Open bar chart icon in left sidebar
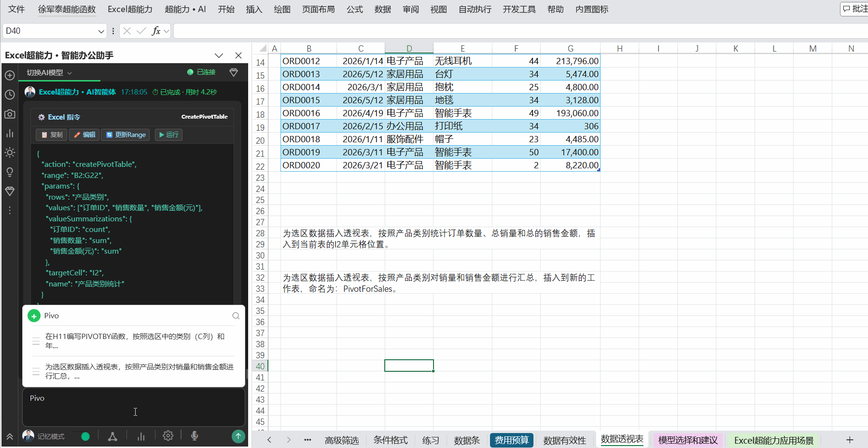Screen dimensions: 868x448 (10, 133)
